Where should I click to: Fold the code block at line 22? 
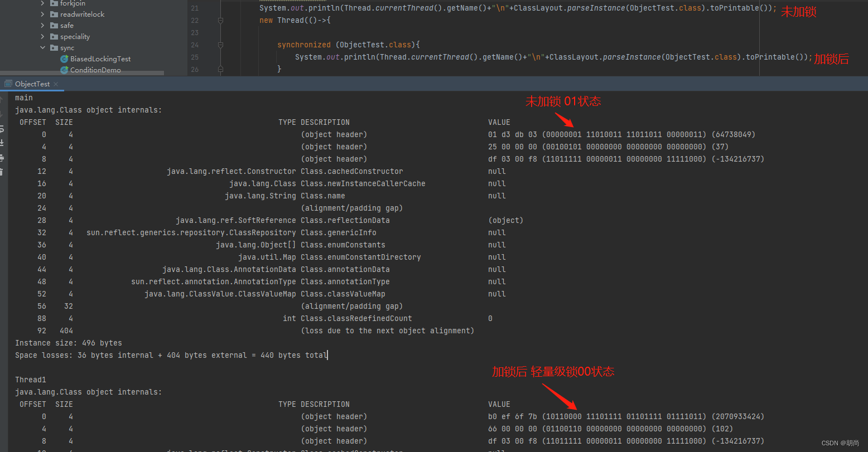(x=220, y=20)
